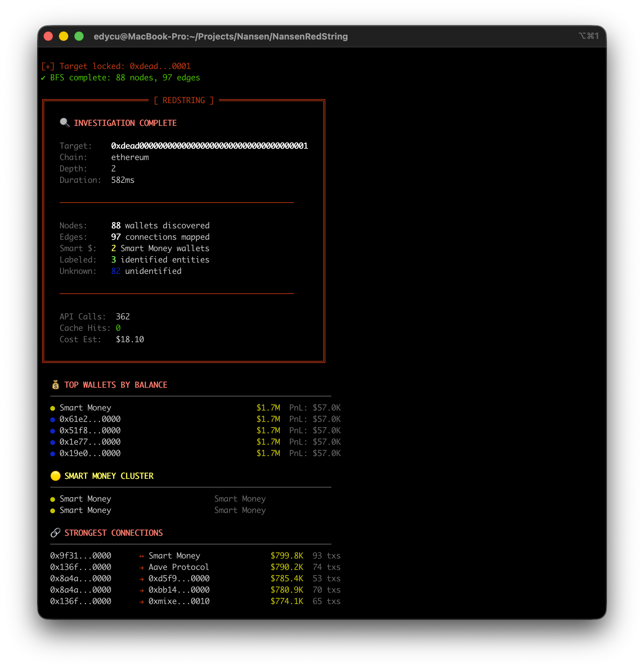
Task: Click the magnifying glass investigation icon
Action: (x=65, y=123)
